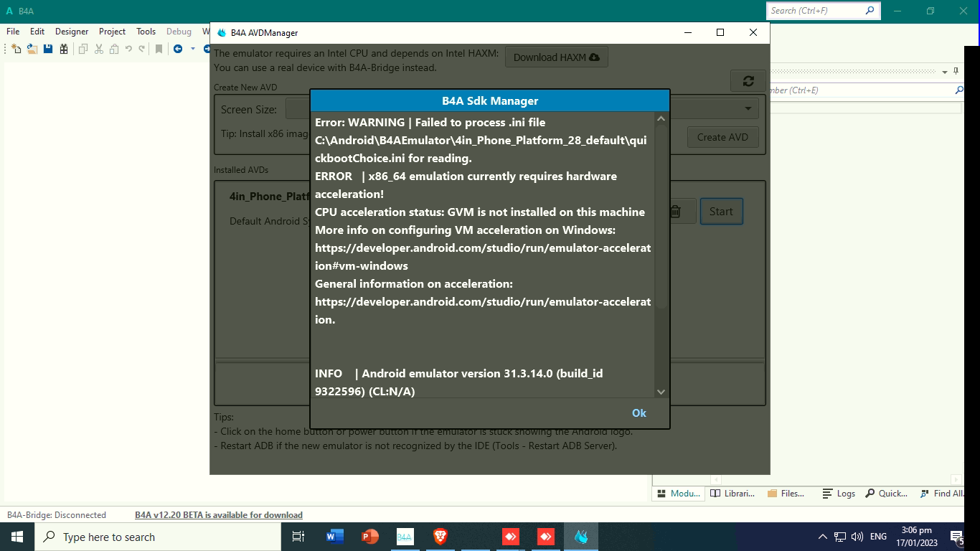Screen dimensions: 980x551
Task: Click the open project toolbar icon
Action: [x=32, y=49]
